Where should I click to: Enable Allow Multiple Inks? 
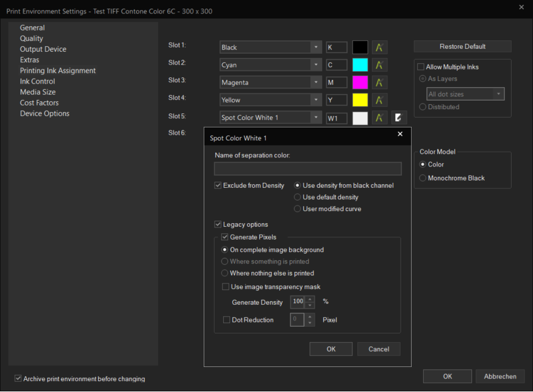(x=421, y=67)
